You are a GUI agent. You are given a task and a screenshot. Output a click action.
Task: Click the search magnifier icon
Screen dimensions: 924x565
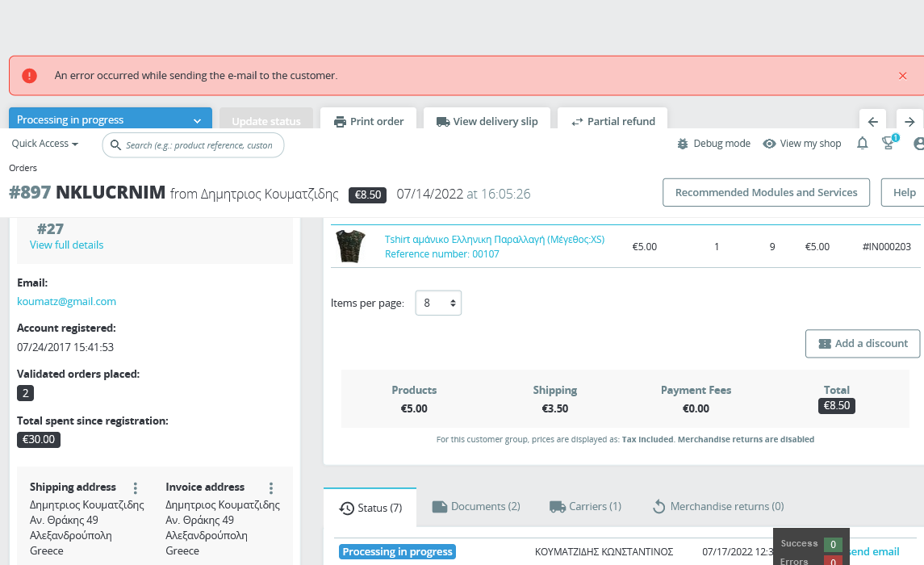(x=116, y=145)
